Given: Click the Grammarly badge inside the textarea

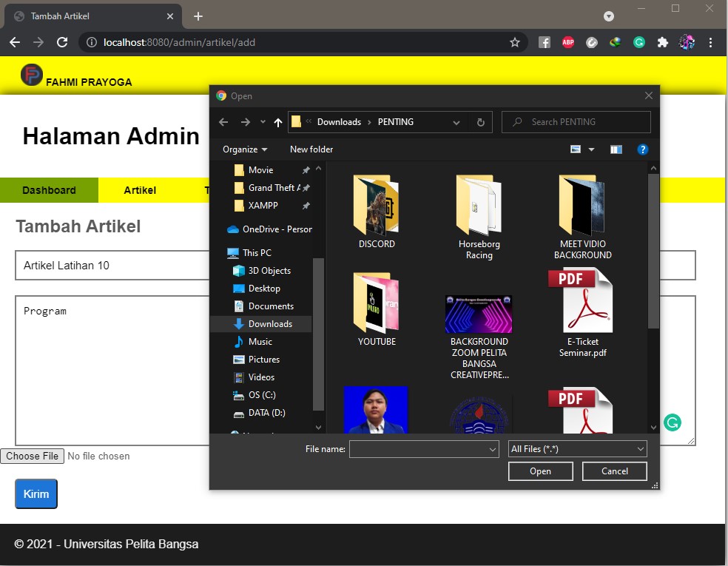Looking at the screenshot, I should [x=672, y=422].
